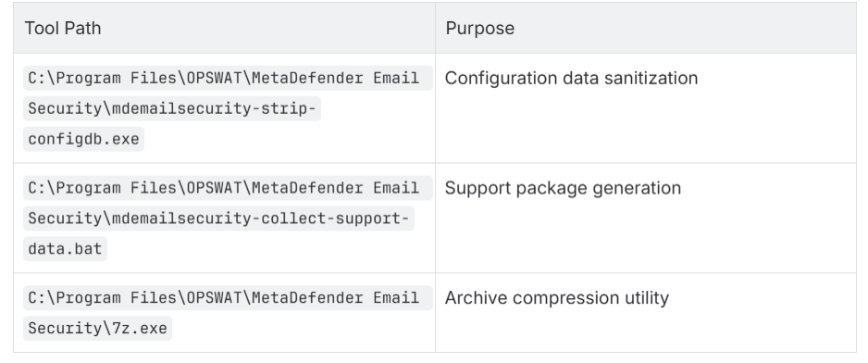The width and height of the screenshot is (868, 363).
Task: Click 'Security\mdemailsecurity-strip-' code line
Action: 171,108
